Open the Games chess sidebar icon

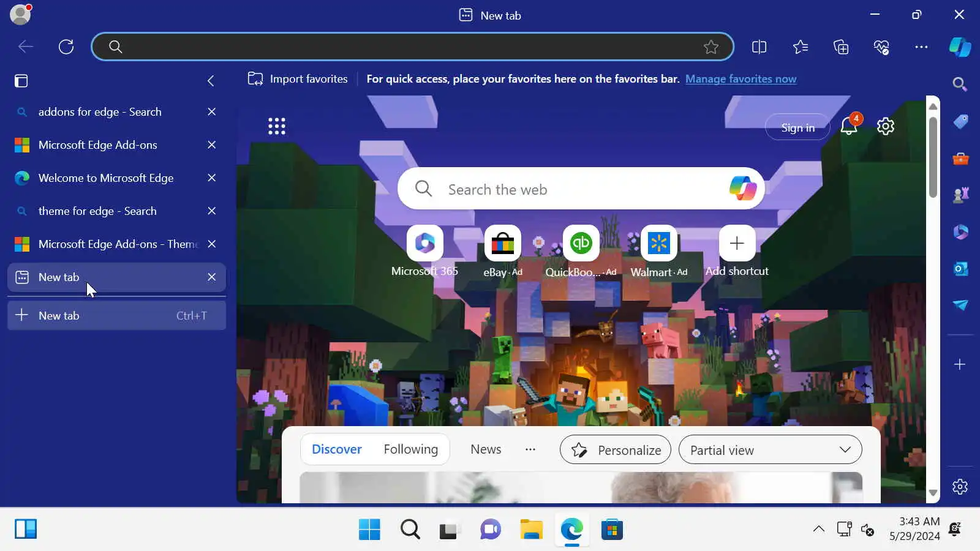pos(960,195)
